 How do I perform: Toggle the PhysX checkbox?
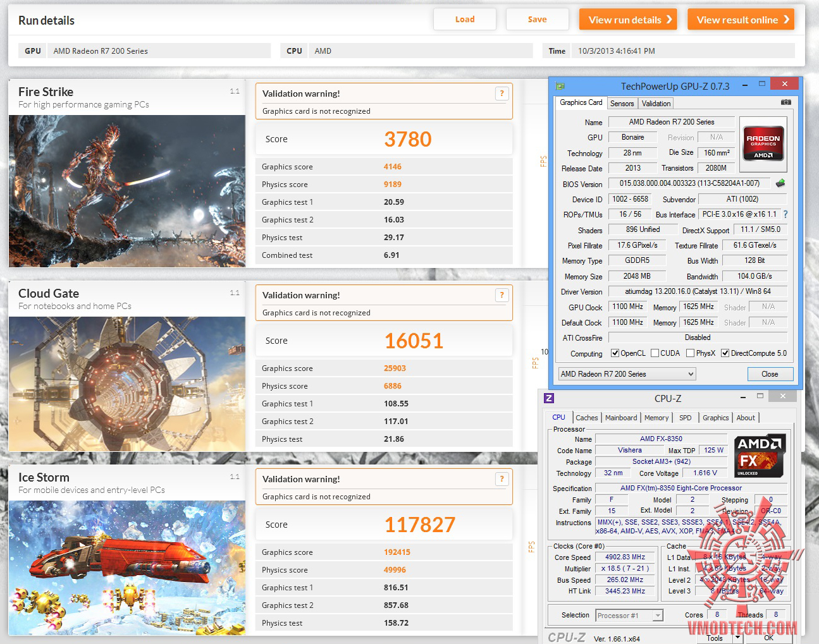pyautogui.click(x=690, y=353)
